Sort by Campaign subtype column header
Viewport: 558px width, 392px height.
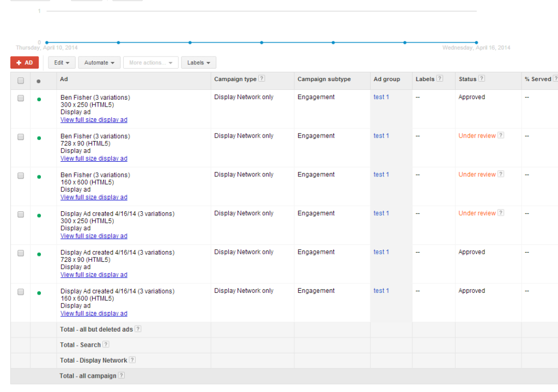coord(324,79)
